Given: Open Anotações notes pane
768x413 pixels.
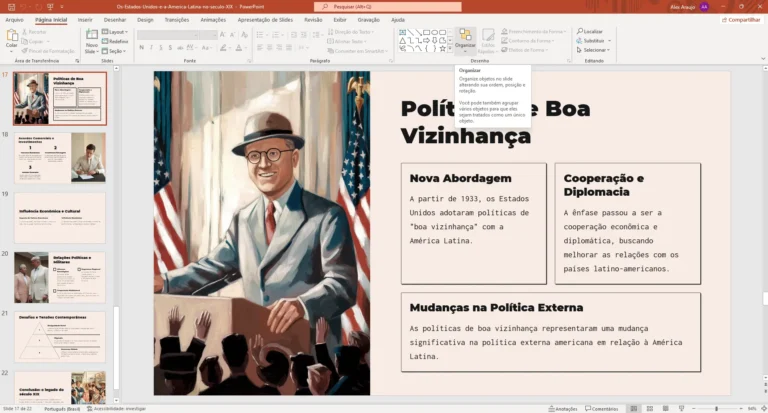Looking at the screenshot, I should 563,409.
